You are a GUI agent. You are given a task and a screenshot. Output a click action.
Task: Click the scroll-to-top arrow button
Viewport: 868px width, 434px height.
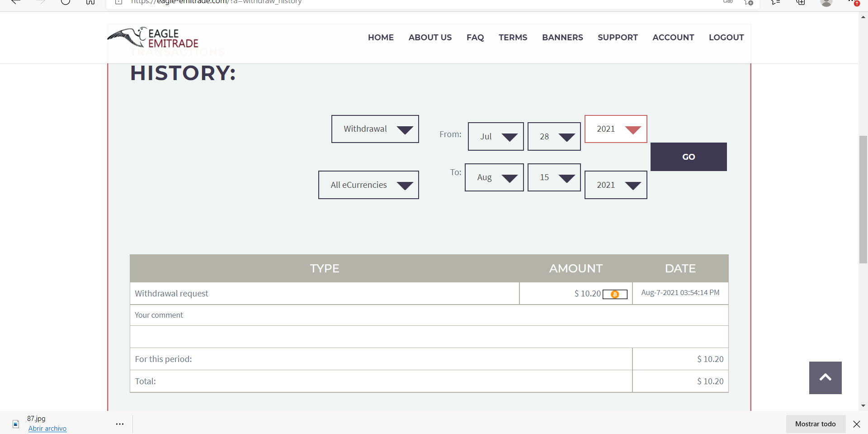(825, 377)
